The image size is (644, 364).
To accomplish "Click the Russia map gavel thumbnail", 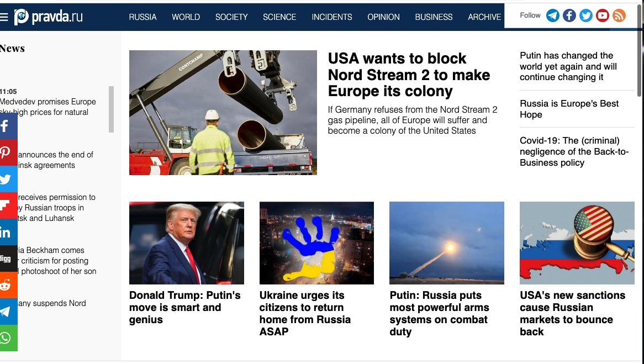I will (x=577, y=243).
